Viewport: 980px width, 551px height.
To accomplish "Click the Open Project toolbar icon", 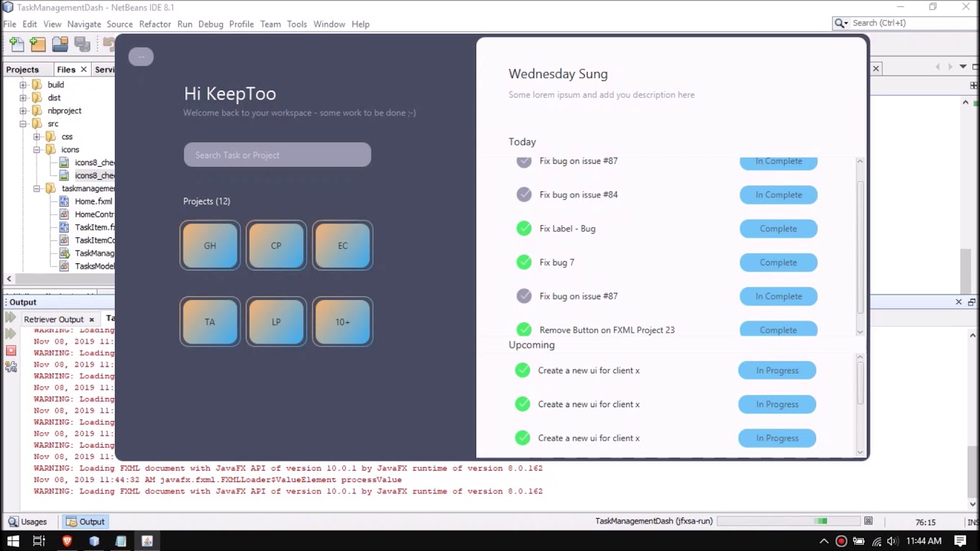I will 60,44.
